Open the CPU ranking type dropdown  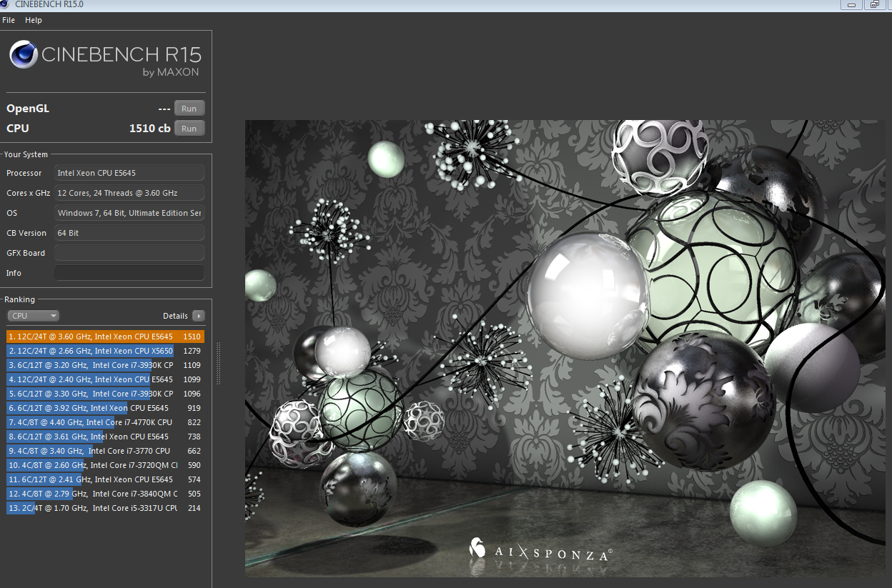click(33, 316)
